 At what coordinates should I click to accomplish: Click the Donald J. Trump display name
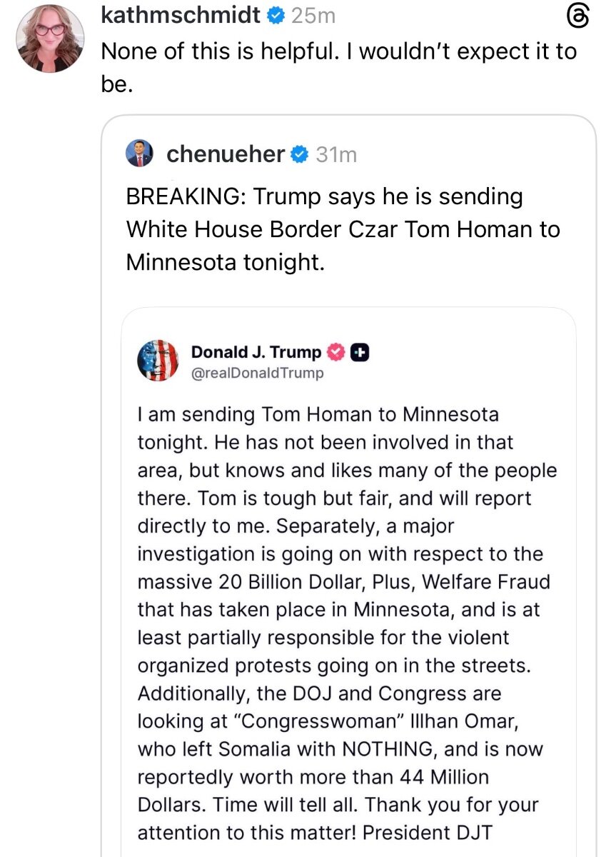tap(256, 352)
